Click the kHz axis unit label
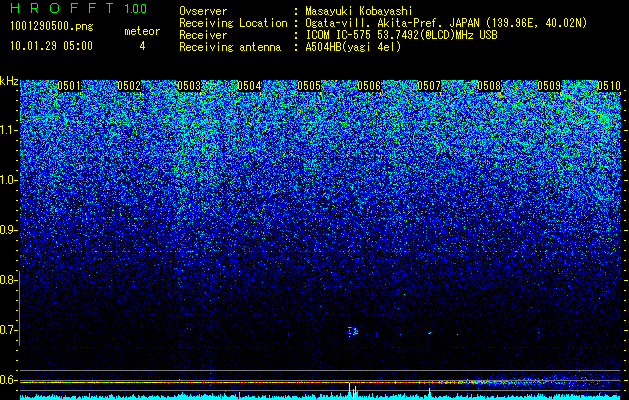The image size is (629, 400). tap(9, 81)
